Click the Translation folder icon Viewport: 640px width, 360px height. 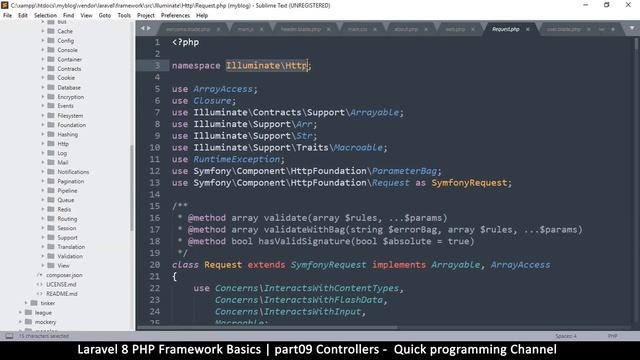(x=51, y=247)
